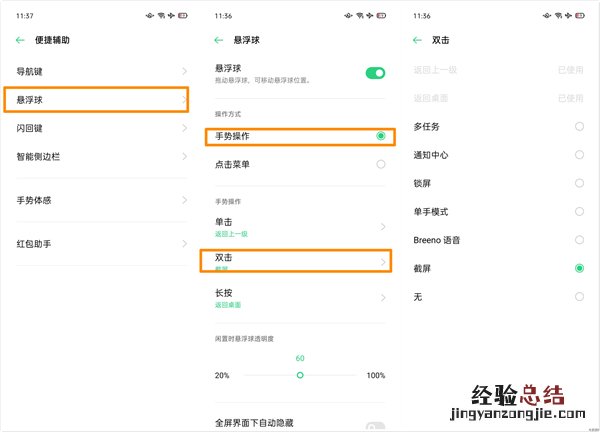The image size is (600, 432).
Task: Select 无 to disable double-tap action
Action: [579, 297]
